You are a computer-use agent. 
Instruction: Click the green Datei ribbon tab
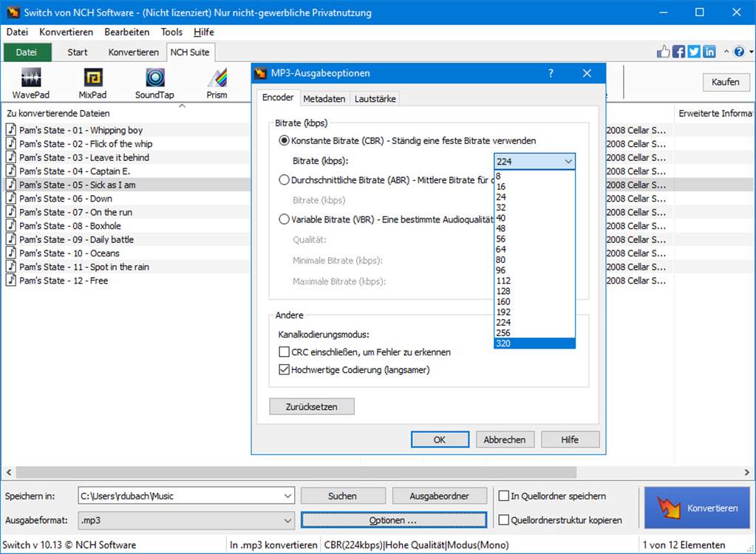click(x=27, y=52)
